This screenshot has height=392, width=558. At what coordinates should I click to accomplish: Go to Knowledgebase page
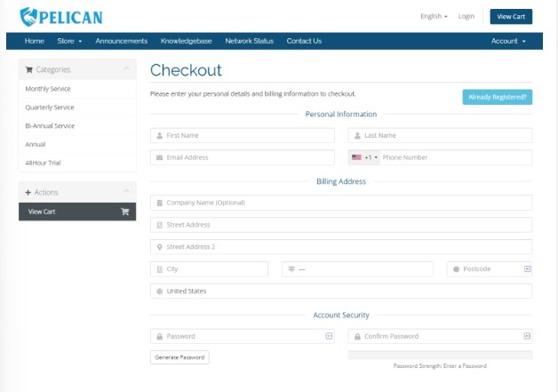pos(187,41)
